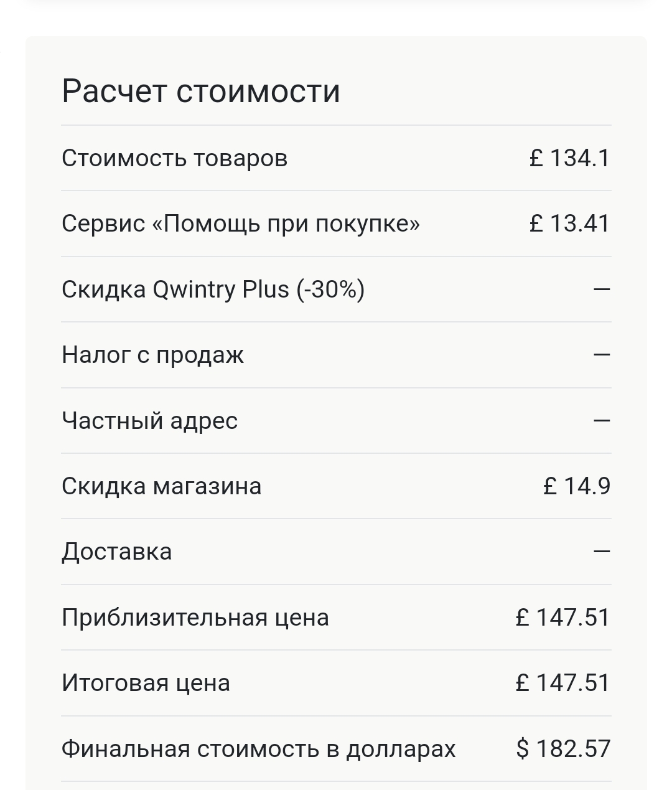The image size is (672, 790).
Task: Select the "Доставка" row label
Action: (116, 552)
